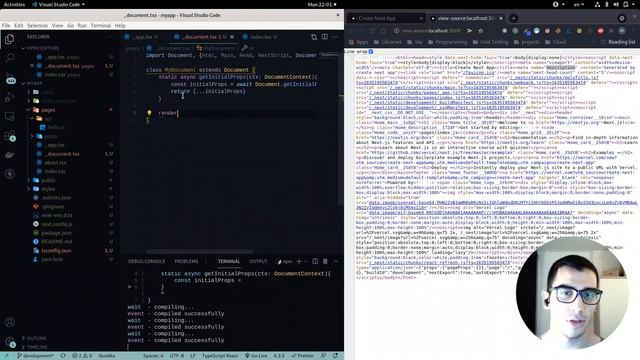Click the send arrow icon in address bar
Viewport: 640px width, 360px height.
point(470,31)
